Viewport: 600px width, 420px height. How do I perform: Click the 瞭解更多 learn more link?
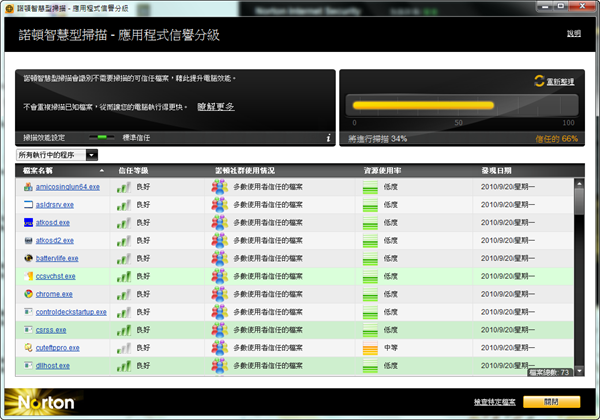(216, 106)
